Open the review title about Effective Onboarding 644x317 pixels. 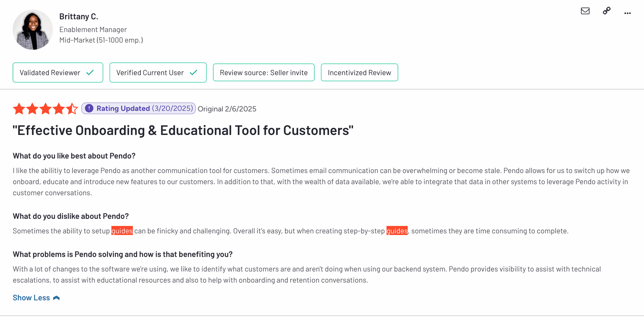(183, 130)
